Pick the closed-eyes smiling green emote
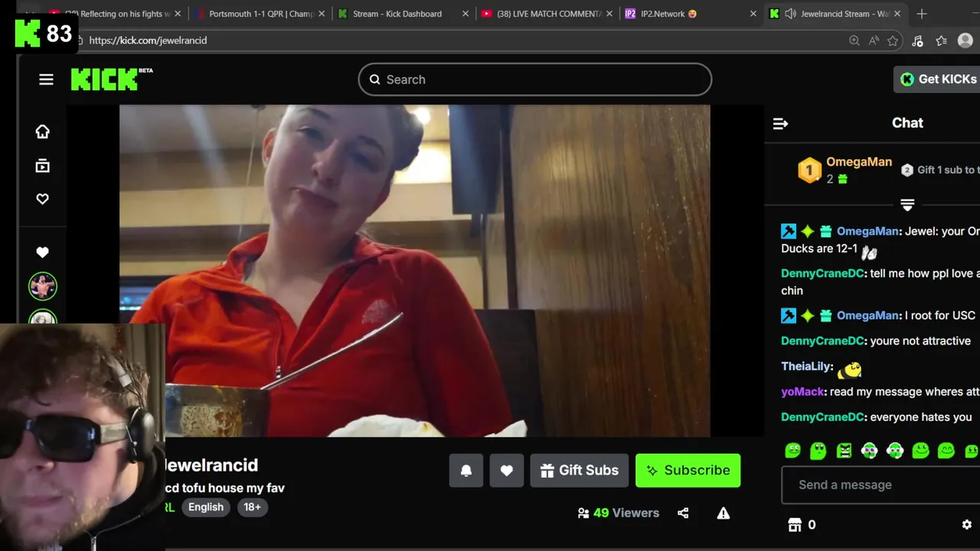The height and width of the screenshot is (551, 980). coord(946,451)
